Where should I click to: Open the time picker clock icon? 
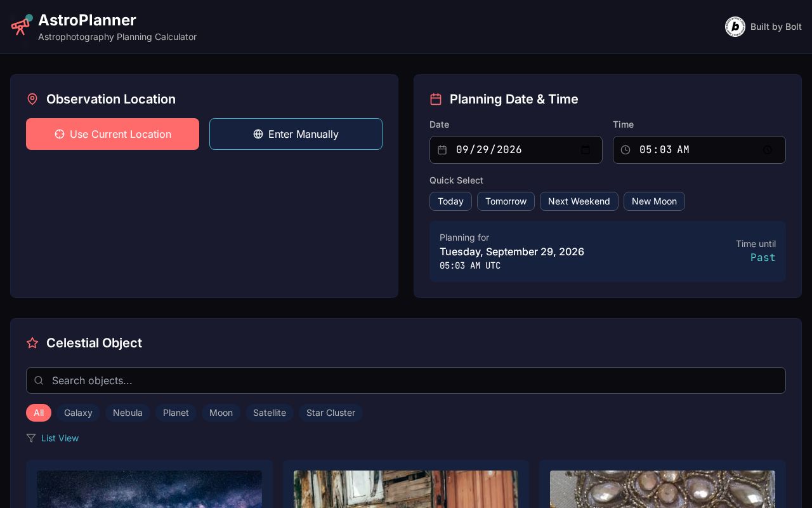pyautogui.click(x=768, y=150)
